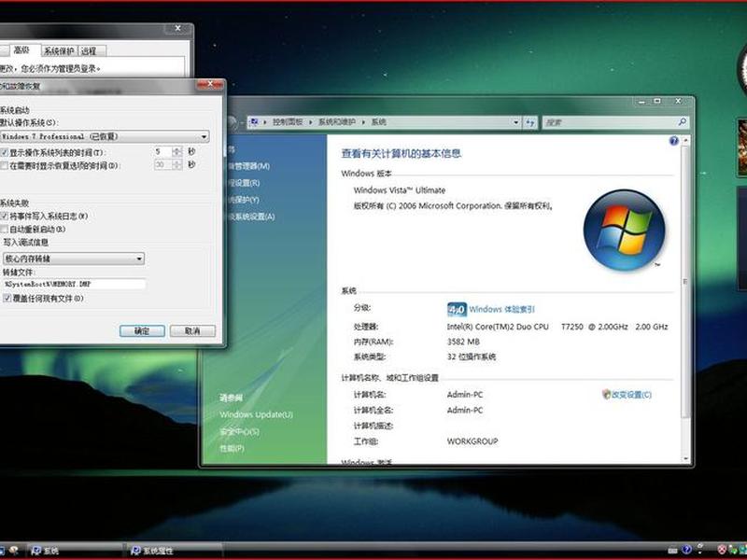747x560 pixels.
Task: Click the computer name value Admin-PC
Action: (x=465, y=394)
